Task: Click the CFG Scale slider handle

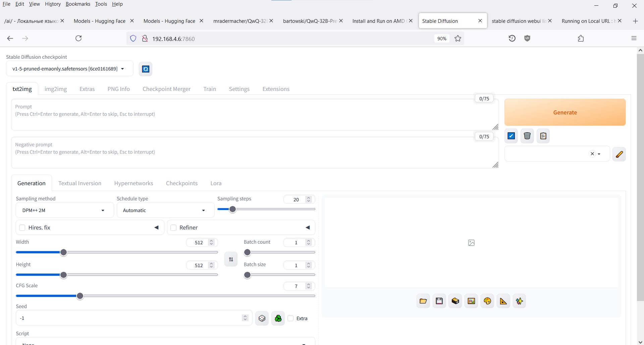Action: [x=80, y=296]
